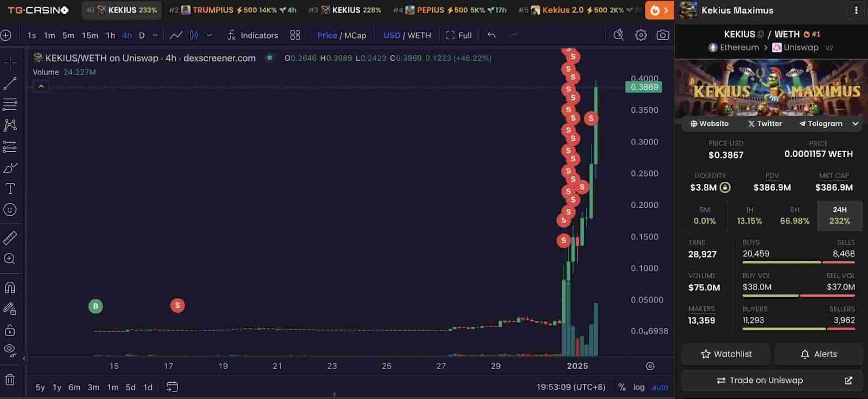Toggle magnet mode on the chart
Viewport: 868px width, 399px height.
10,288
